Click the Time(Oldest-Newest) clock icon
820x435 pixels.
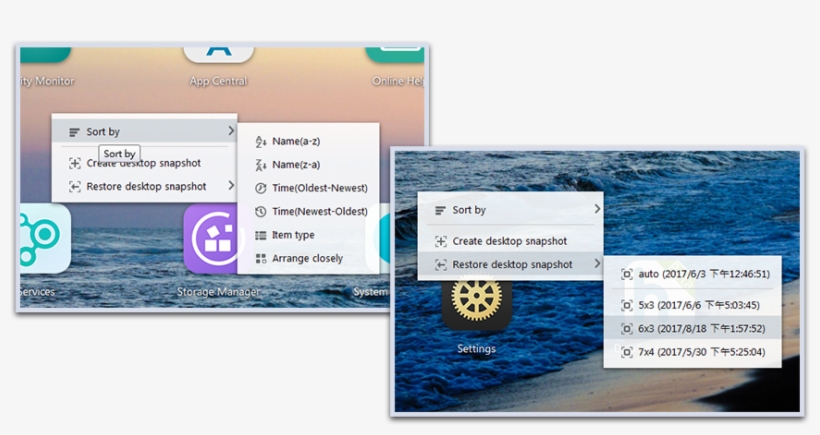click(x=260, y=188)
